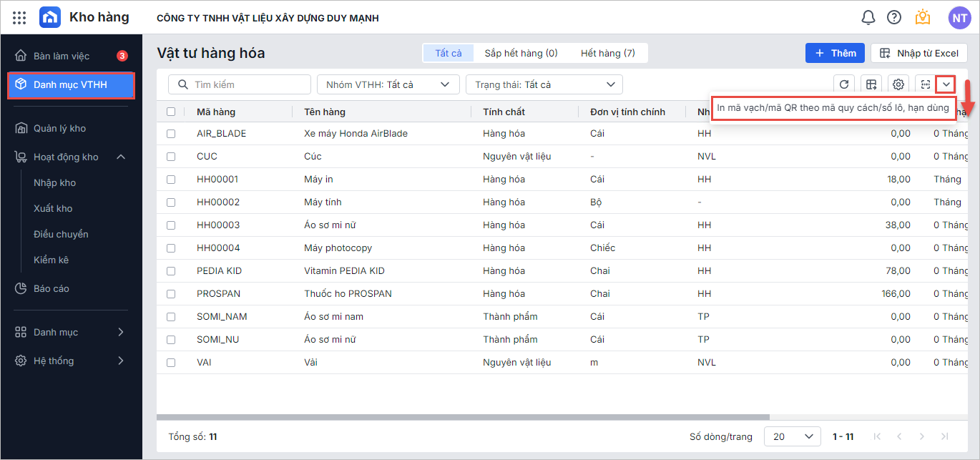
Task: Collapse the Hoạt động kho section
Action: pyautogui.click(x=121, y=157)
